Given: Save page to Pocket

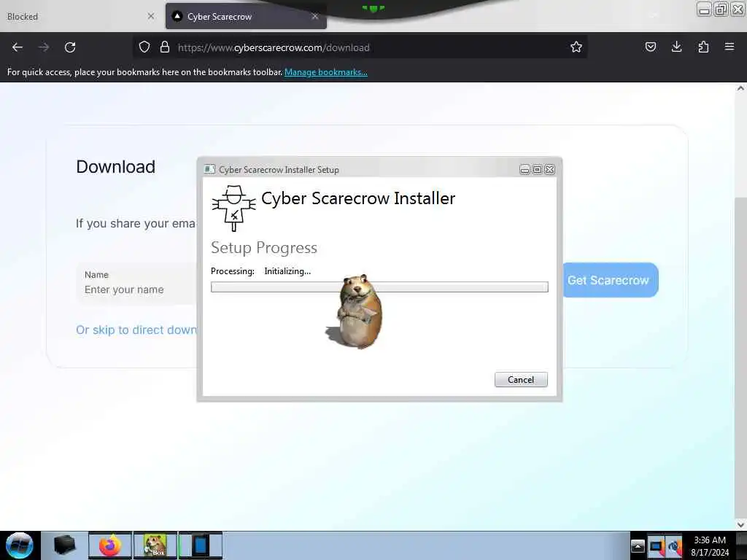Looking at the screenshot, I should [650, 47].
